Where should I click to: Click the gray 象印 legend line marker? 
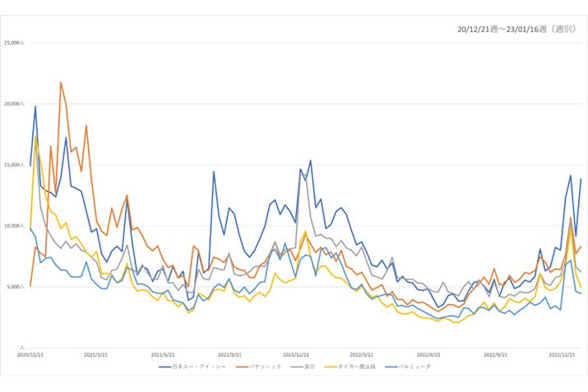(x=294, y=365)
